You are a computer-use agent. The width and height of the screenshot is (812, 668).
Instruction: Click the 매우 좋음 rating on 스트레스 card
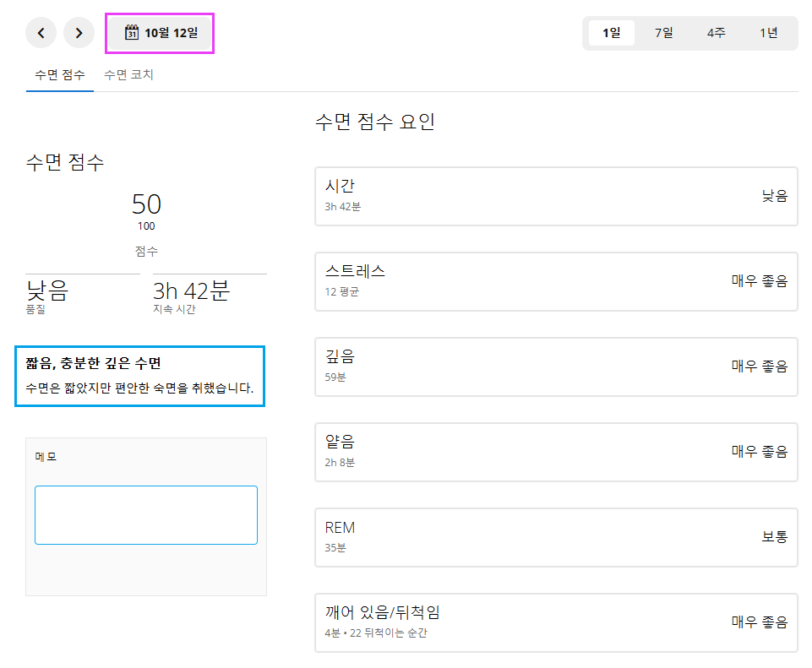[760, 281]
